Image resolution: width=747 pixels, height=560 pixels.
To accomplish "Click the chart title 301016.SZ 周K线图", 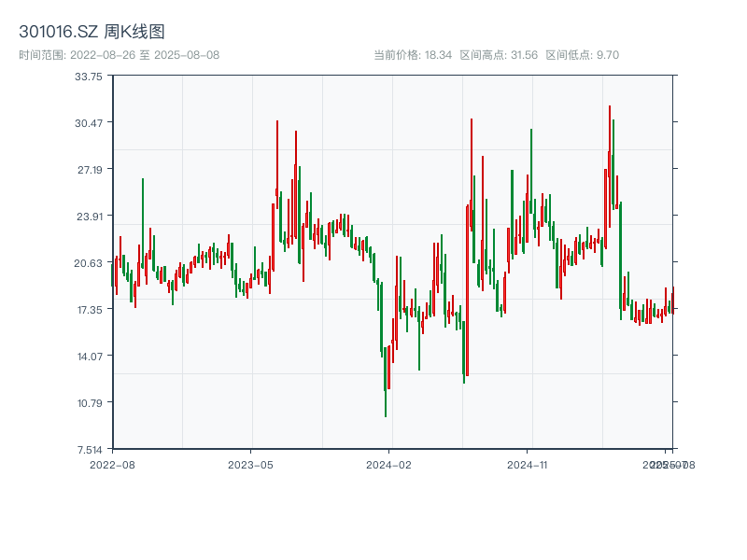I will [92, 32].
